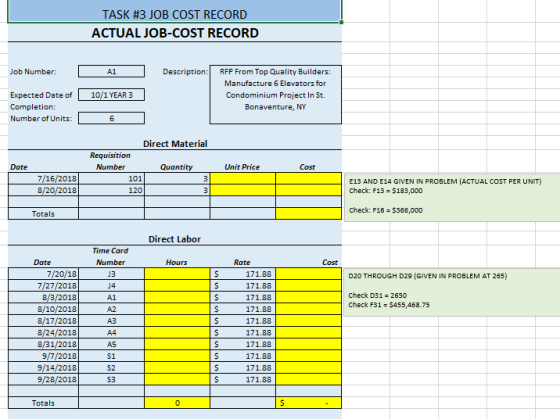Screen dimensions: 560x419
Task: Click the 9/28/2018 date cell
Action: tap(43, 379)
